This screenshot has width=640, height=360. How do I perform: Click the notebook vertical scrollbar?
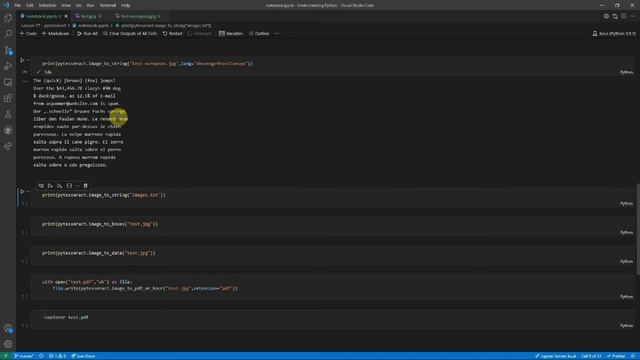click(638, 229)
